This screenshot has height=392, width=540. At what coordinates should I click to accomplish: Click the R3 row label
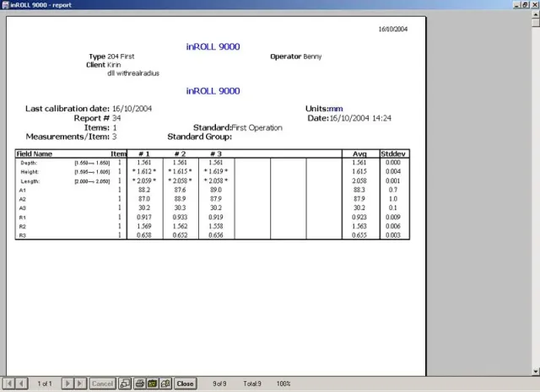pos(23,235)
